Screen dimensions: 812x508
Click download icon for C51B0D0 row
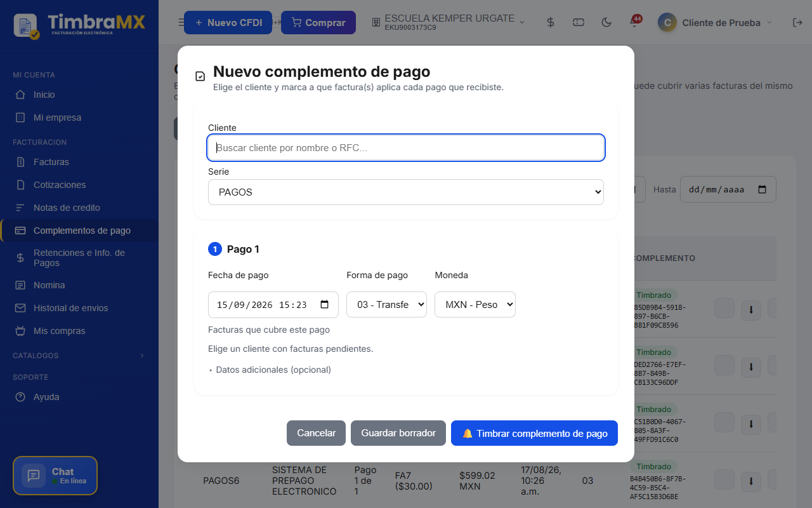(751, 425)
